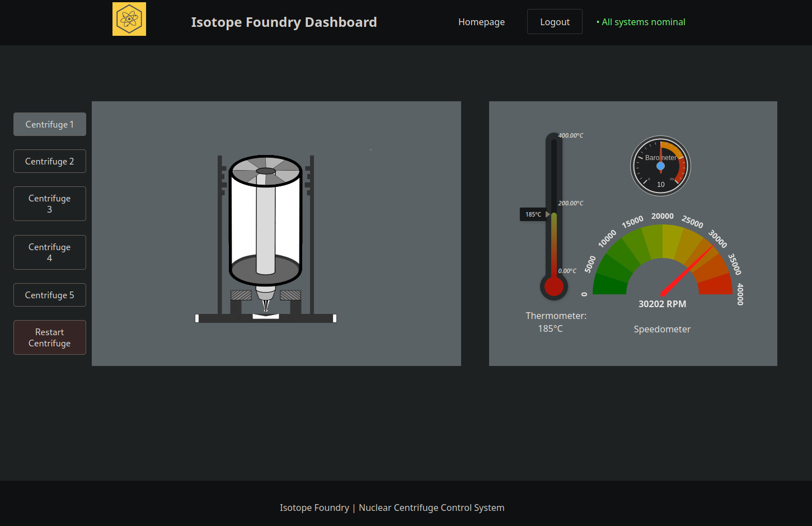Image resolution: width=812 pixels, height=526 pixels.
Task: Select the Centrifuge 4 button
Action: [50, 252]
